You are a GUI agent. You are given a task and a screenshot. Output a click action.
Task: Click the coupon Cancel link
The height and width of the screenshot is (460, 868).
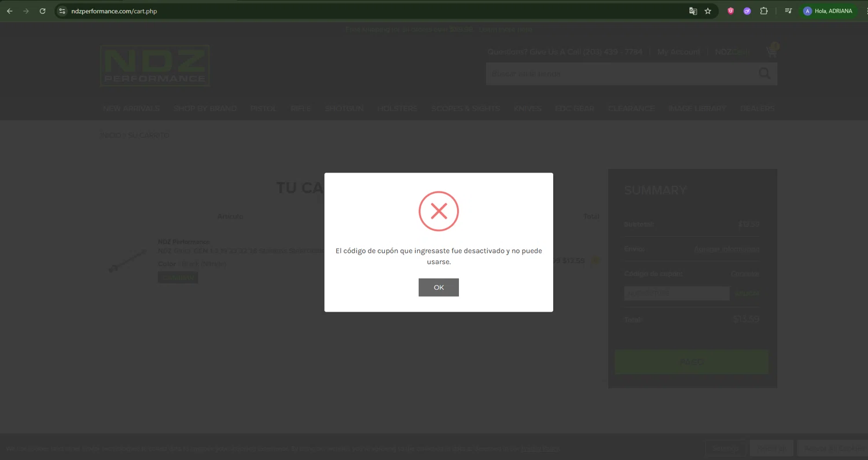click(x=745, y=274)
